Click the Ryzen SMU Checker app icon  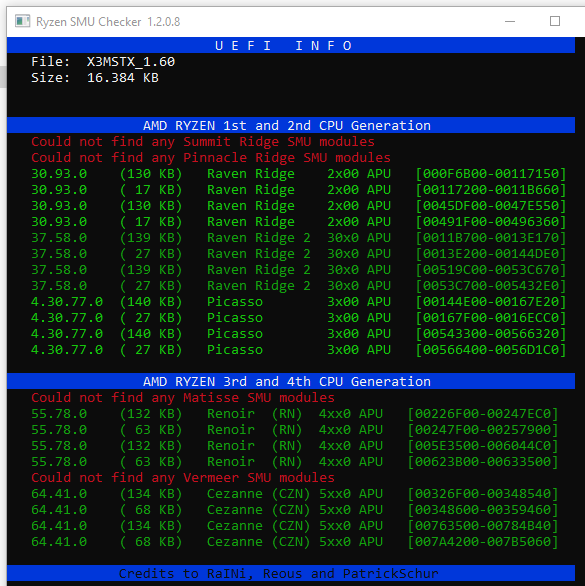(22, 21)
